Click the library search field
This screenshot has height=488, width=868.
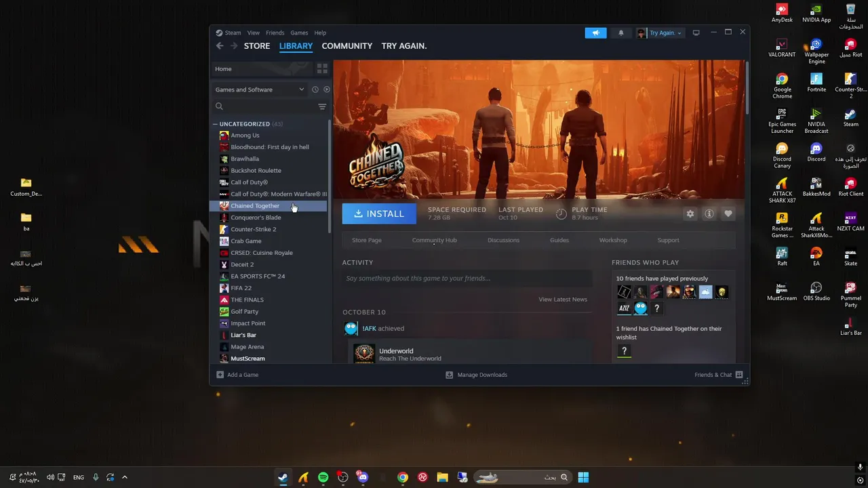click(264, 106)
